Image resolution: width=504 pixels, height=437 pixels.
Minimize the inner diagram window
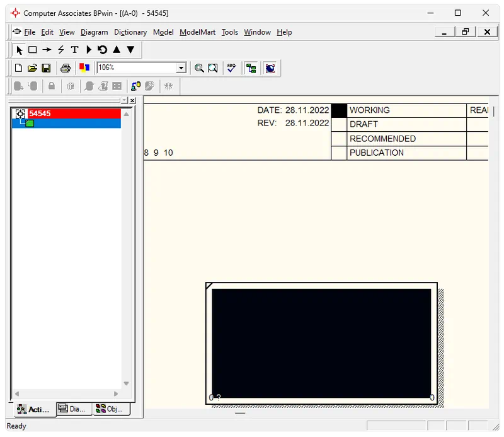445,32
